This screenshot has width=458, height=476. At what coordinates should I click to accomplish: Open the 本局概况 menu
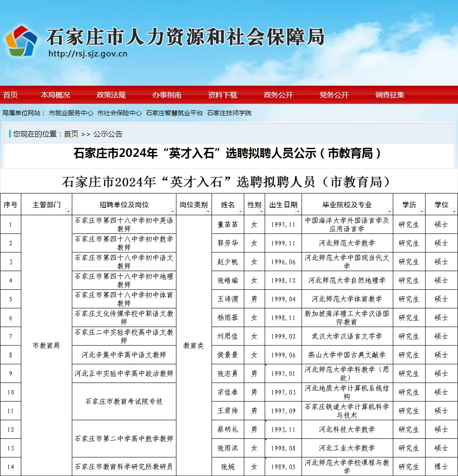coord(55,95)
